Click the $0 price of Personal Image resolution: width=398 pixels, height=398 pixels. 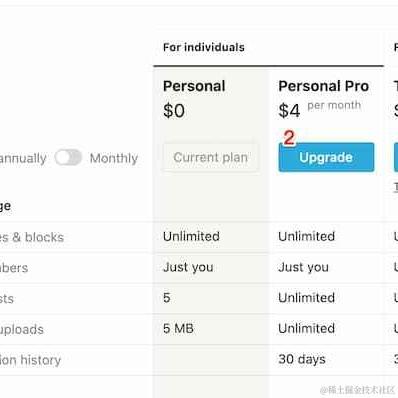click(174, 111)
